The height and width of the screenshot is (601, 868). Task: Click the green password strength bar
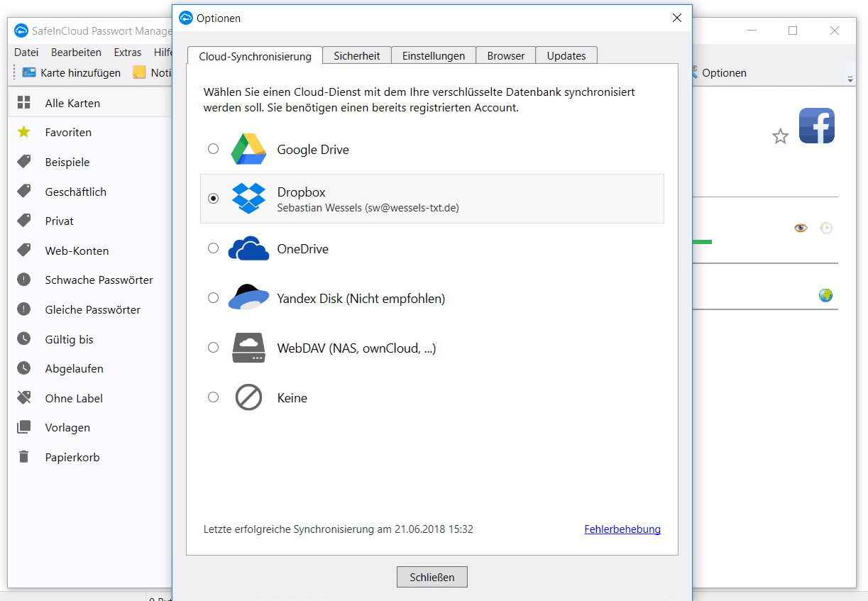pyautogui.click(x=702, y=242)
